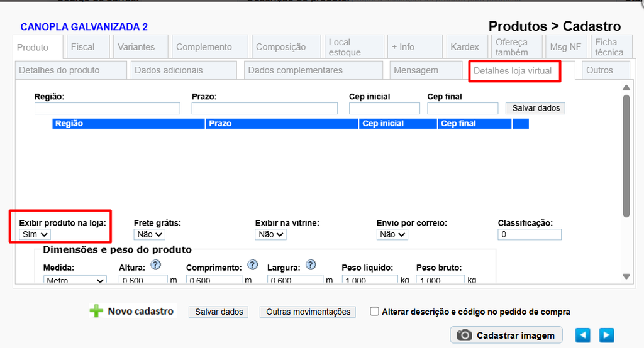Screen dimensions: 644x348
Task: Focus the Prazo input field
Action: tap(265, 108)
